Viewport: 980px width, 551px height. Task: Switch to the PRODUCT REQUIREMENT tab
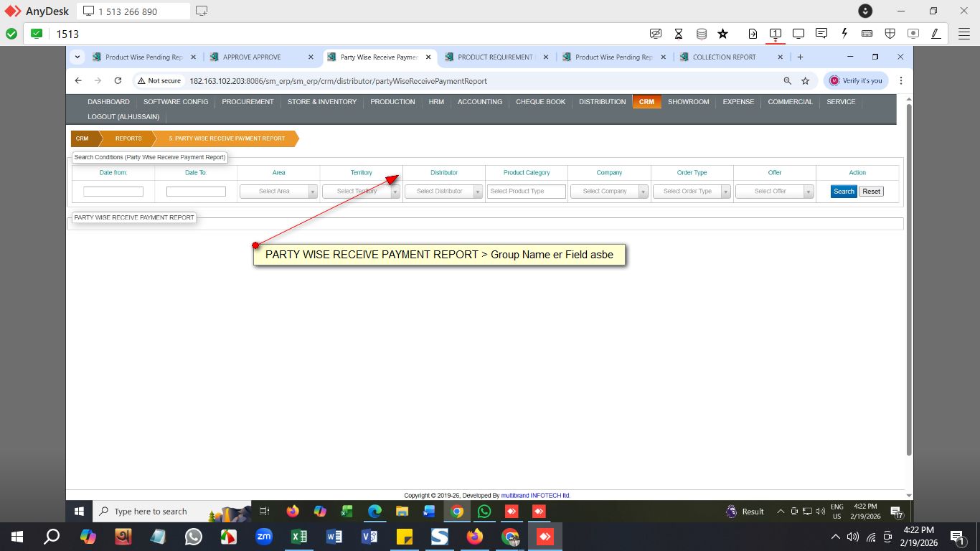(x=496, y=57)
